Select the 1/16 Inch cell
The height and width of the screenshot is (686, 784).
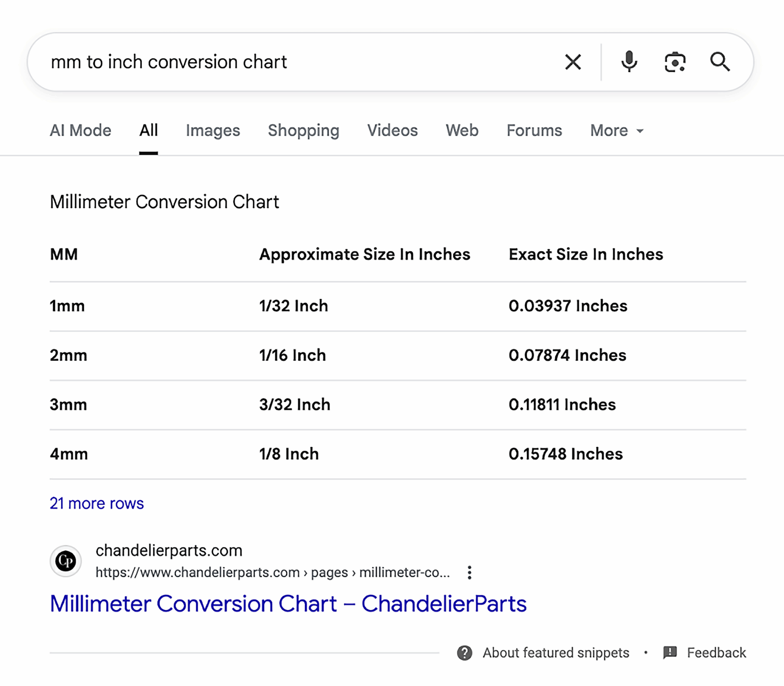click(292, 355)
